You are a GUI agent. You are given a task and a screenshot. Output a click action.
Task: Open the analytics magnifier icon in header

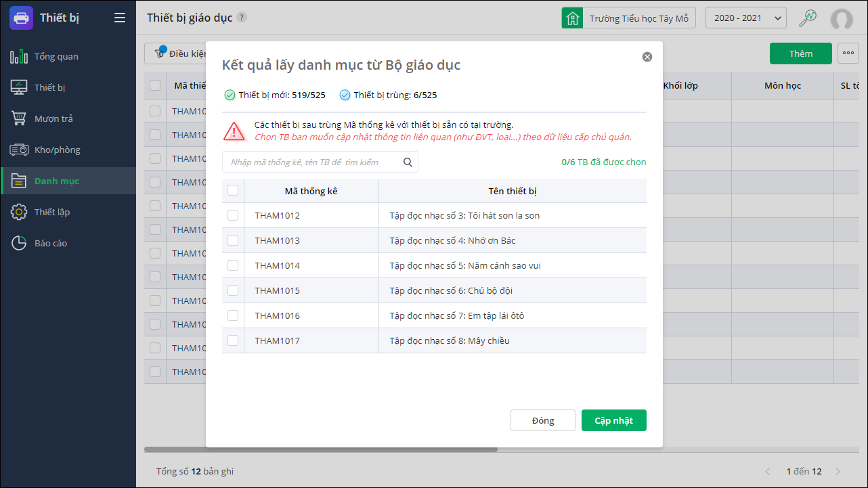[808, 18]
